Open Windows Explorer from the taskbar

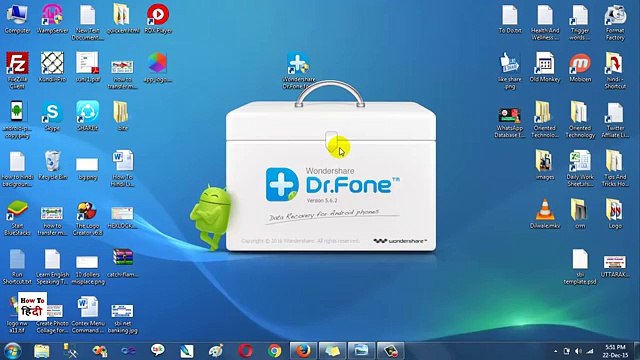pyautogui.click(x=41, y=351)
